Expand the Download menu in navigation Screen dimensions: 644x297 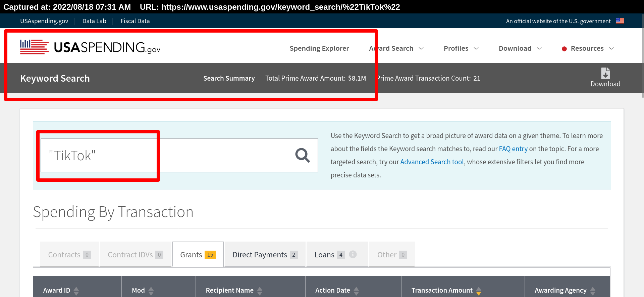[520, 48]
